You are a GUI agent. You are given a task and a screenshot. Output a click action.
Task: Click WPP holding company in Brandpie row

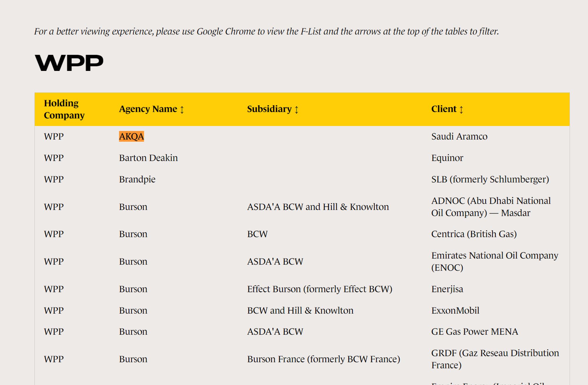[x=54, y=179]
